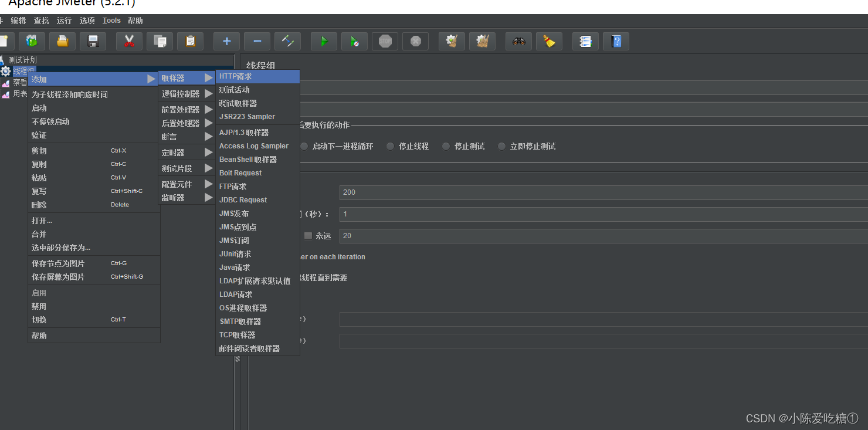Screen dimensions: 868x430
Task: Click the Clear gear-broom icon
Action: 452,41
